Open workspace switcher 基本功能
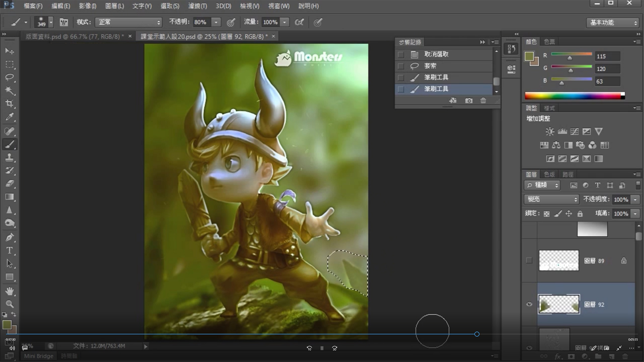644x362 pixels. pos(612,22)
